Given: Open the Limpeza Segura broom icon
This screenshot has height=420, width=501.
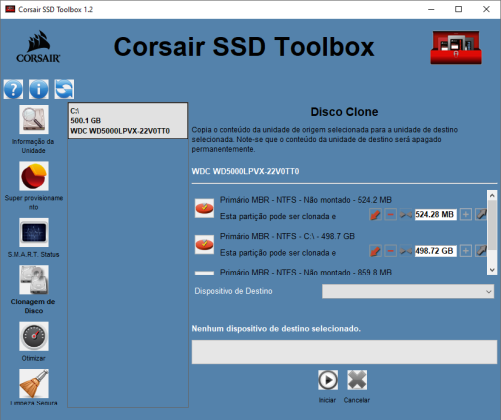Looking at the screenshot, I should [x=34, y=383].
